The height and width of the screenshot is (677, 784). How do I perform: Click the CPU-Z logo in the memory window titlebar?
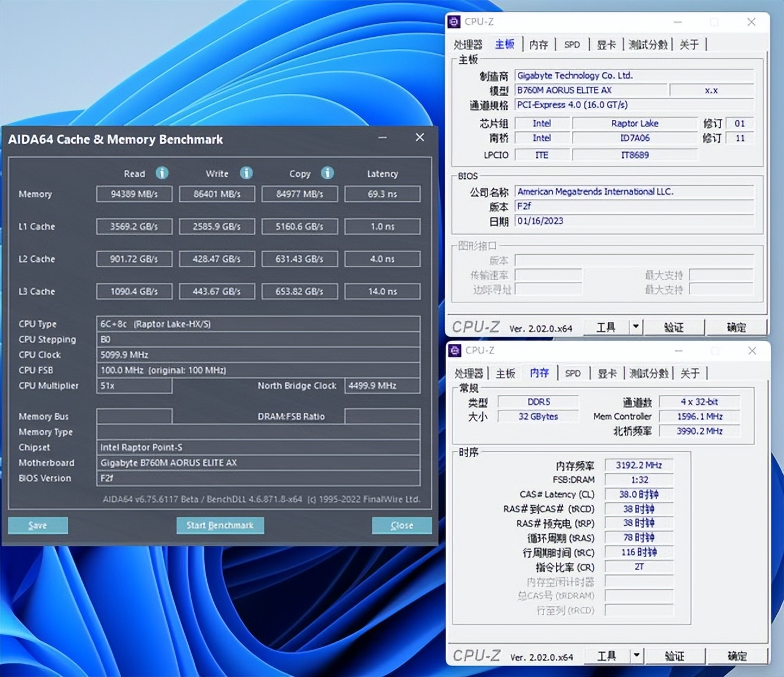pos(455,350)
